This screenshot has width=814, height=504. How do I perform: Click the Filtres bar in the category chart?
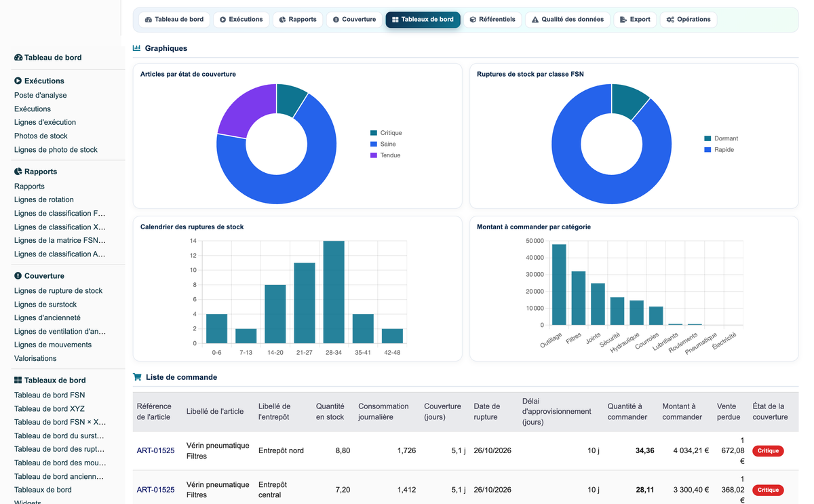click(579, 298)
